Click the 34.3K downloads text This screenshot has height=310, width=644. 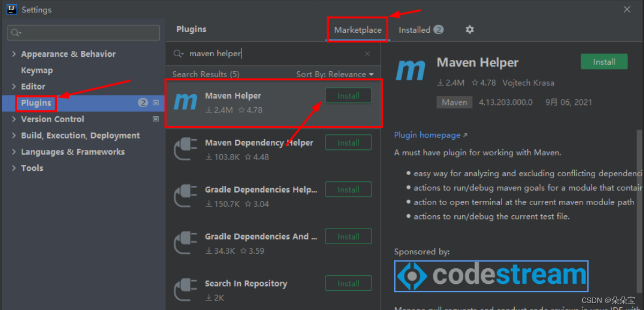coord(220,251)
